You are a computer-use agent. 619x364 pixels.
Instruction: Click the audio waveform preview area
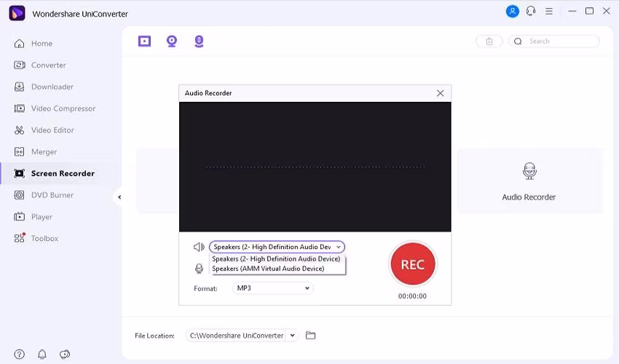coord(315,167)
